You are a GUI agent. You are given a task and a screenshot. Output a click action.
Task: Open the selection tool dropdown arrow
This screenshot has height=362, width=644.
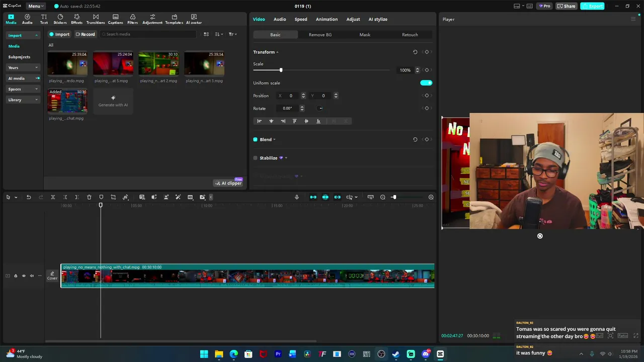(16, 197)
